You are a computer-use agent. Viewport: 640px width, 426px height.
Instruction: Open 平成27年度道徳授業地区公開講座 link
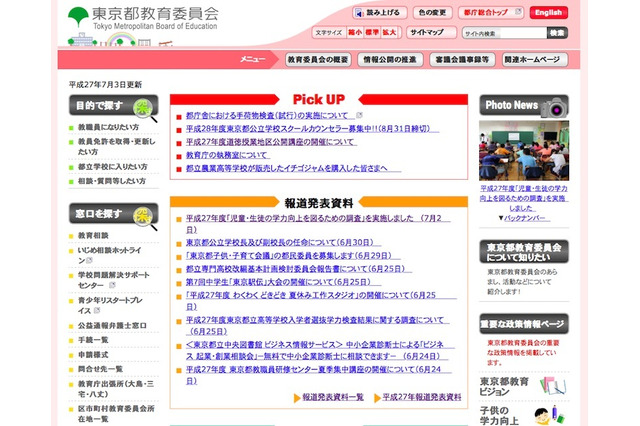(x=271, y=142)
